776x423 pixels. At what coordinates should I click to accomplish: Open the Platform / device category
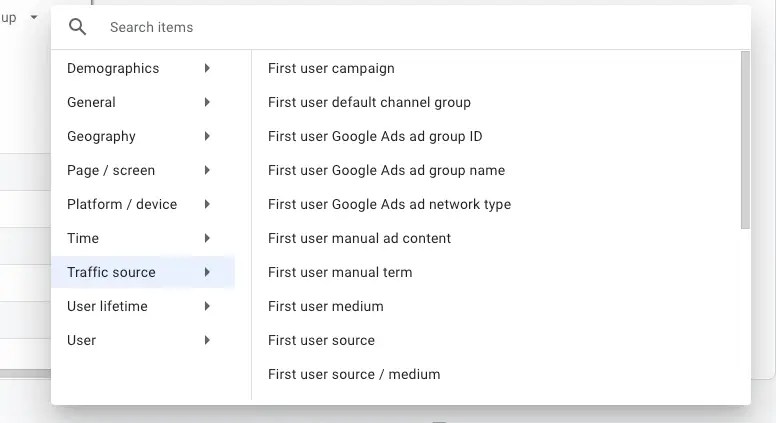coord(122,204)
